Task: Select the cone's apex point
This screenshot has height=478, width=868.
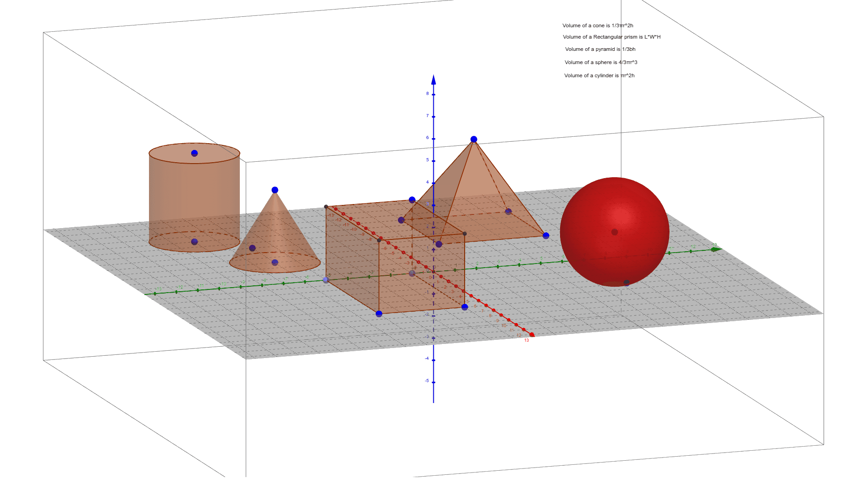Action: click(275, 190)
